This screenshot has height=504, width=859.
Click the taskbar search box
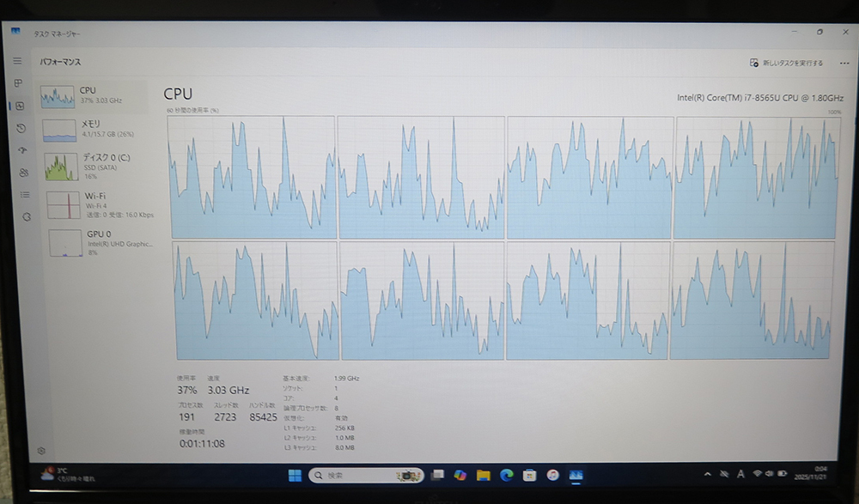click(366, 476)
